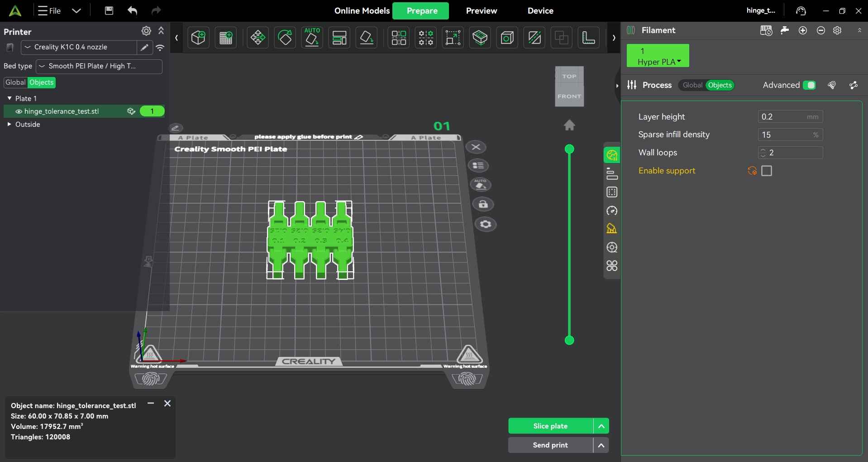Screen dimensions: 868x462
Task: Click the compare presets nodes icon
Action: tap(854, 85)
